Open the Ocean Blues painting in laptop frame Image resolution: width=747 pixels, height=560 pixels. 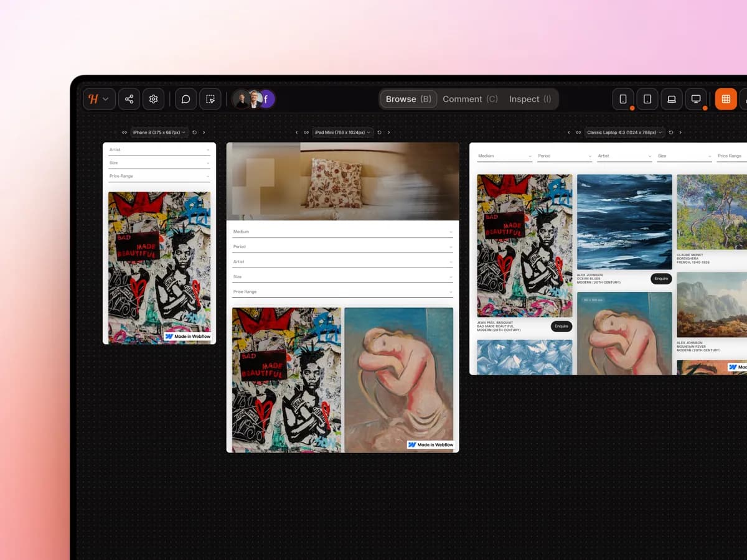[624, 222]
